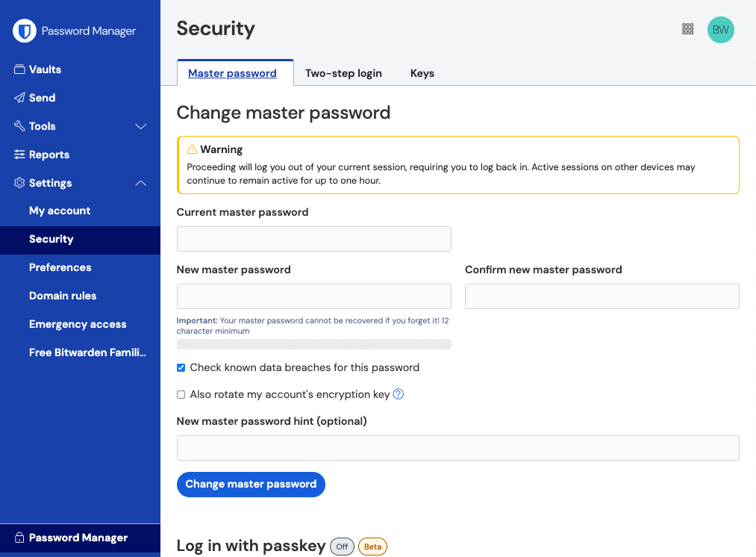Select the Send paper-plane icon
Image resolution: width=756 pixels, height=557 pixels.
(x=19, y=97)
